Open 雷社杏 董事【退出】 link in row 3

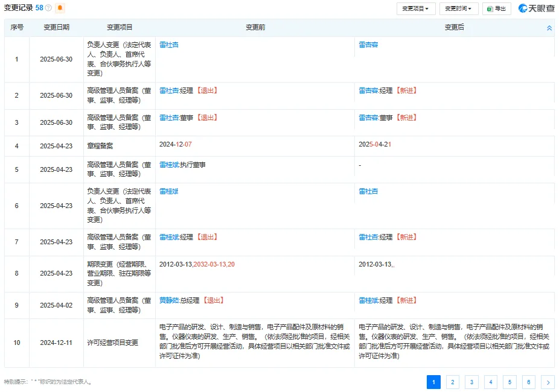pyautogui.click(x=168, y=118)
